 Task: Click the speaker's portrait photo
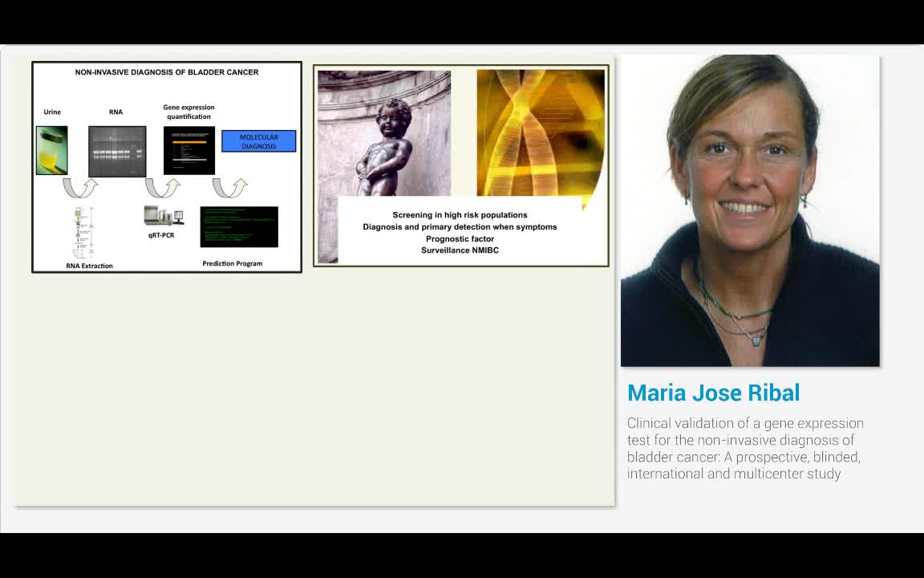[x=750, y=210]
